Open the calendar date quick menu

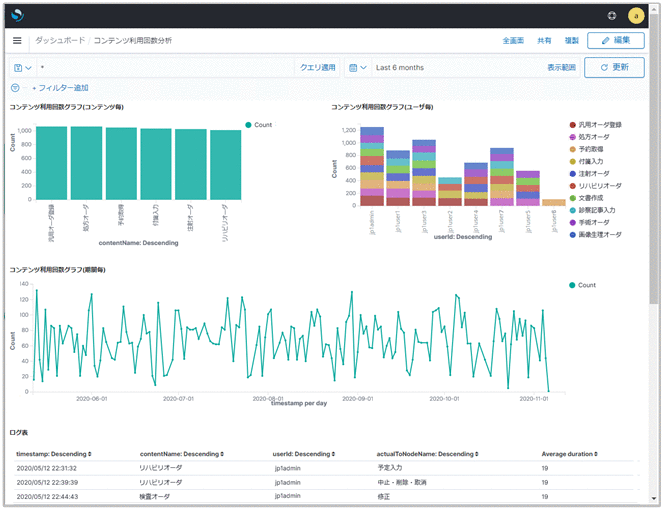click(x=358, y=68)
